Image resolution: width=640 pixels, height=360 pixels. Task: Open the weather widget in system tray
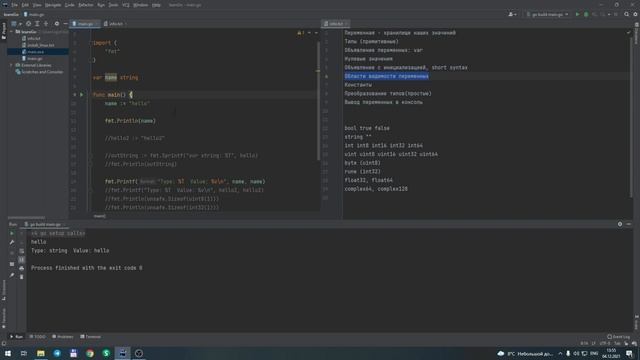(525, 353)
